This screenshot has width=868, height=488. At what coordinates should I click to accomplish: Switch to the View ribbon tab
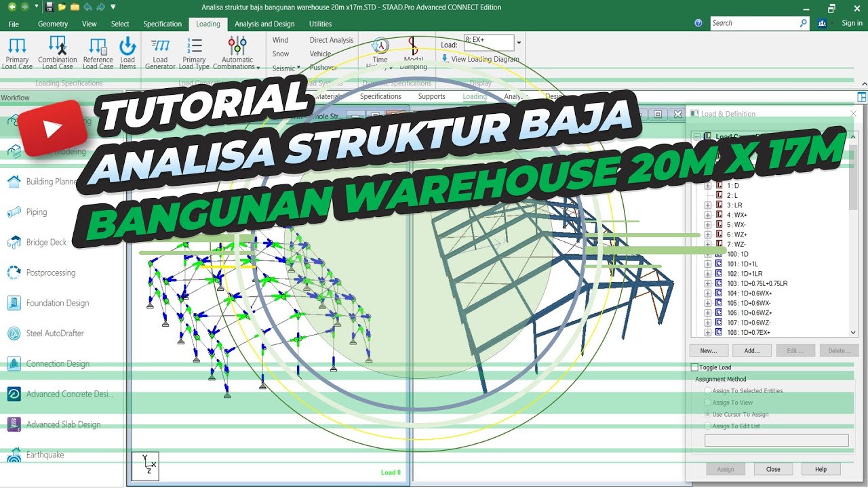(90, 24)
